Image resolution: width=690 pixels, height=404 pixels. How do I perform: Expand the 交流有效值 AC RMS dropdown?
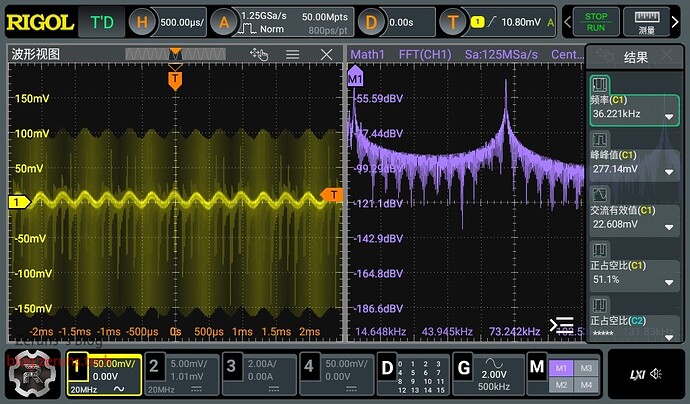click(x=669, y=226)
